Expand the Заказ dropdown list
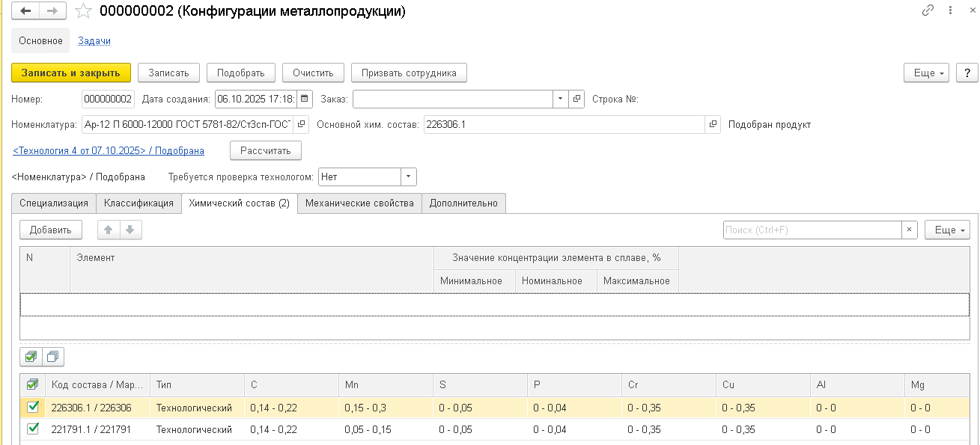The width and height of the screenshot is (980, 445). (x=561, y=99)
